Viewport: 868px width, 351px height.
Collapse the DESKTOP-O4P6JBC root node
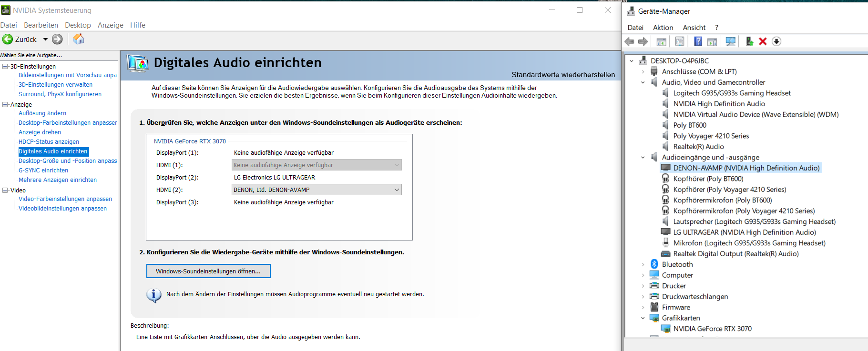coord(632,61)
